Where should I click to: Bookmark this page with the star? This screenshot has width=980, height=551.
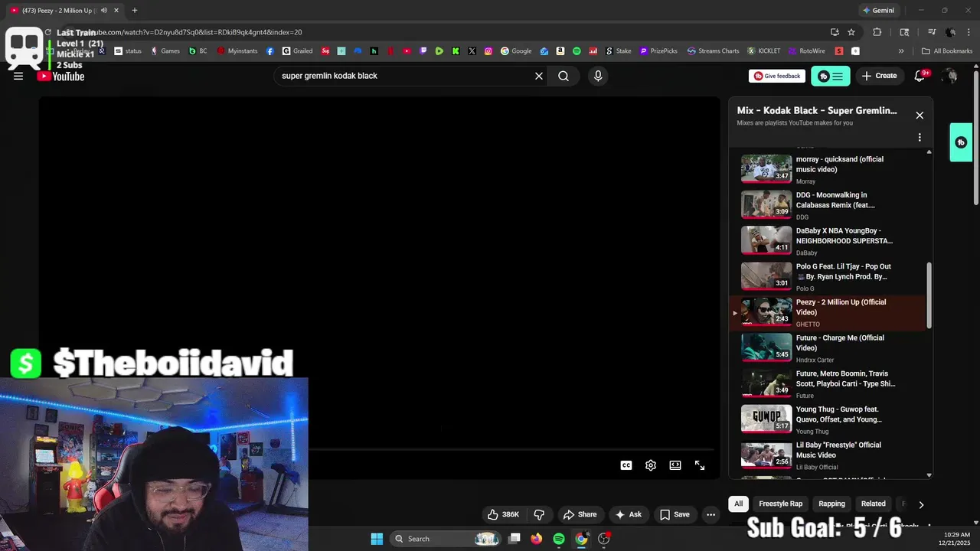(x=851, y=32)
